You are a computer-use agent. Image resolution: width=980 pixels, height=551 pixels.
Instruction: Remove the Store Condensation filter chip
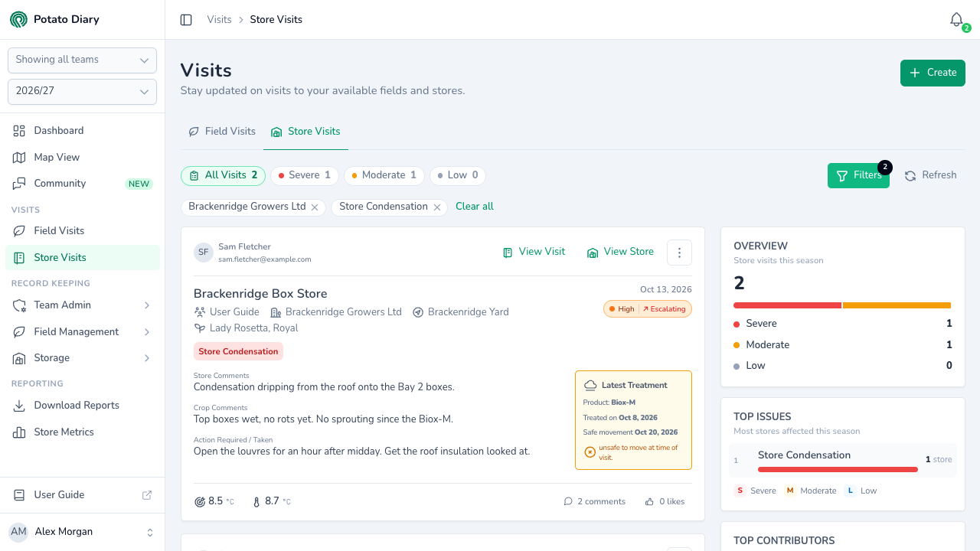click(x=437, y=207)
